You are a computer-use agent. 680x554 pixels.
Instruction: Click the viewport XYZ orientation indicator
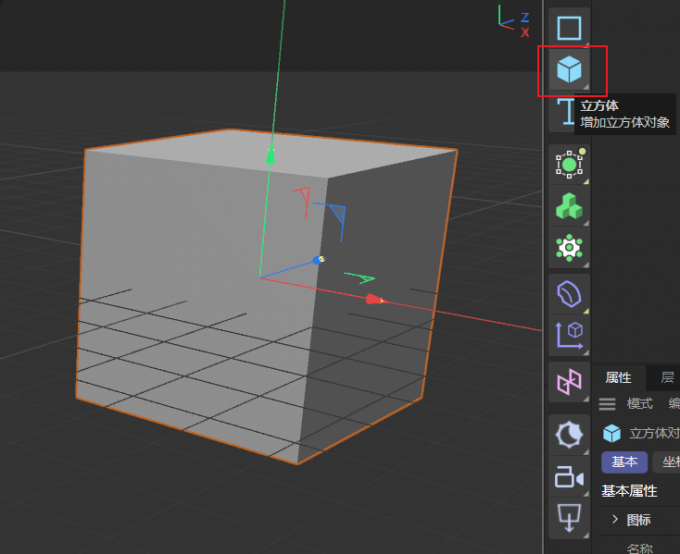tap(514, 21)
